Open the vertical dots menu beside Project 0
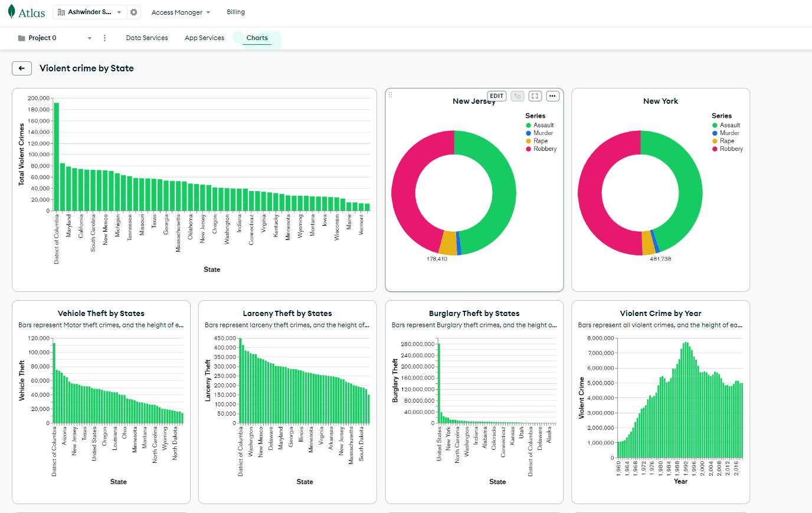The image size is (812, 513). coord(104,37)
